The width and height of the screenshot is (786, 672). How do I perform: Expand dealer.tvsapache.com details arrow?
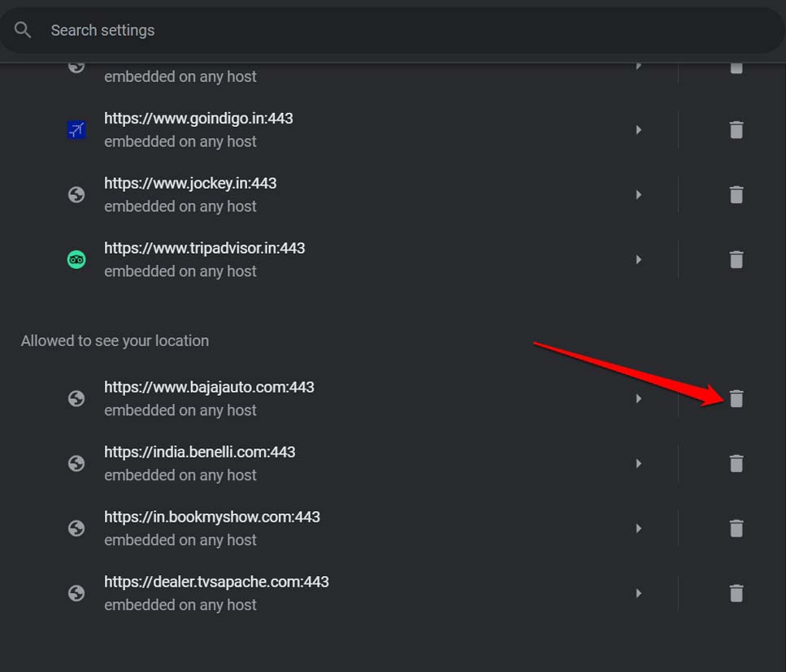click(x=639, y=593)
